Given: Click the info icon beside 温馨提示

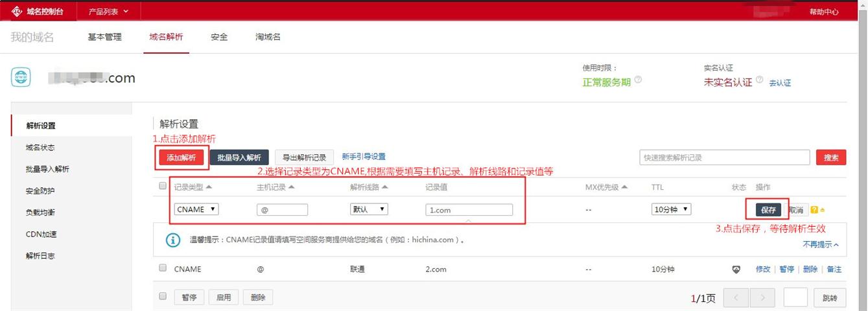Looking at the screenshot, I should coord(172,240).
